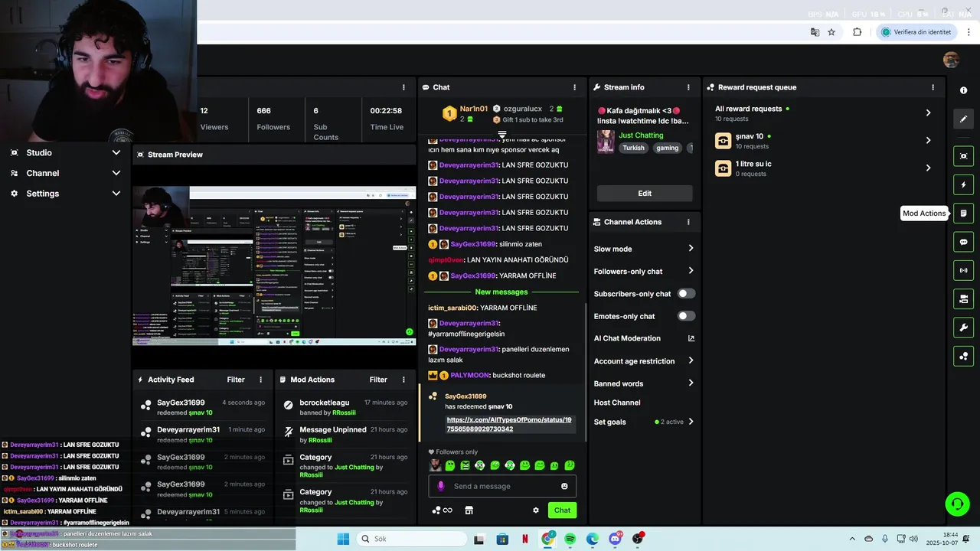This screenshot has height=551, width=980.
Task: Open the Windows Start menu
Action: pos(343,539)
